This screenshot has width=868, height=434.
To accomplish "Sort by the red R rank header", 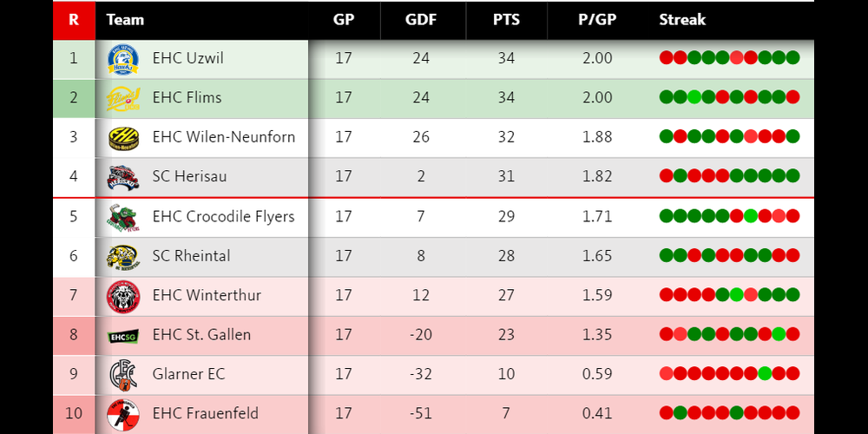I will (74, 20).
